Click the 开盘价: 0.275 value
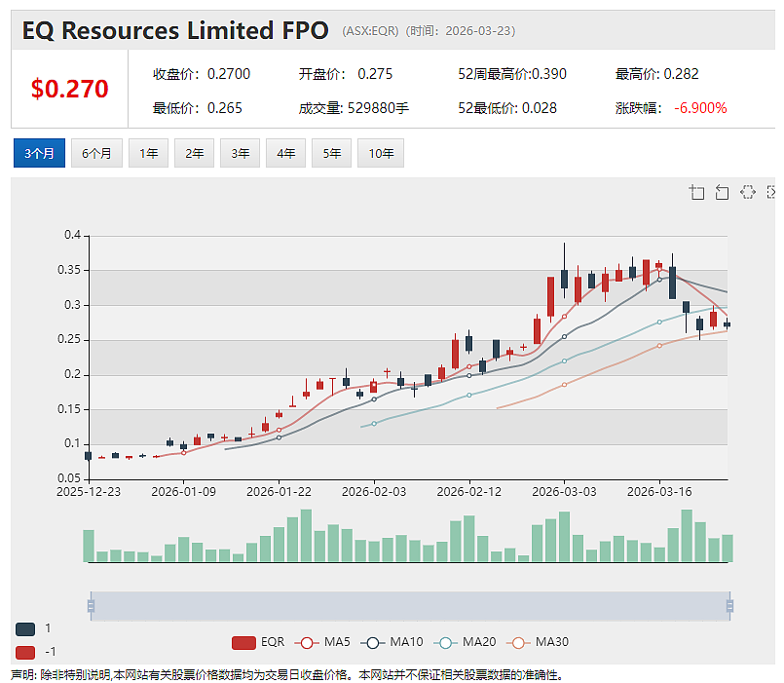 click(346, 74)
